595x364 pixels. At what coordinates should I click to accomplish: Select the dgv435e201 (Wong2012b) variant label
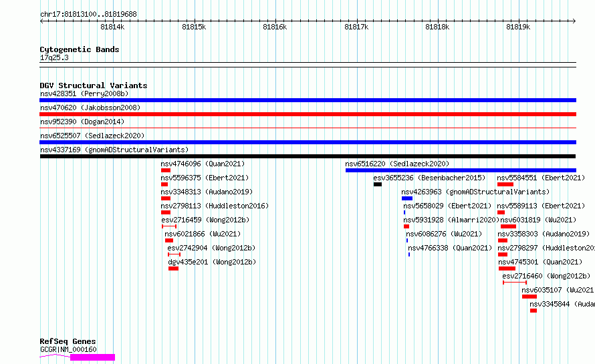tap(212, 262)
